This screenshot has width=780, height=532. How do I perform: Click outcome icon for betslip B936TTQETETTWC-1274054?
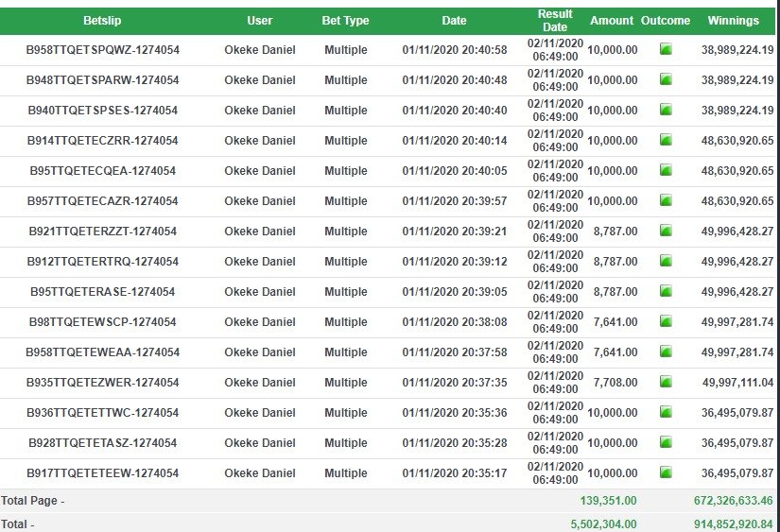tap(666, 412)
